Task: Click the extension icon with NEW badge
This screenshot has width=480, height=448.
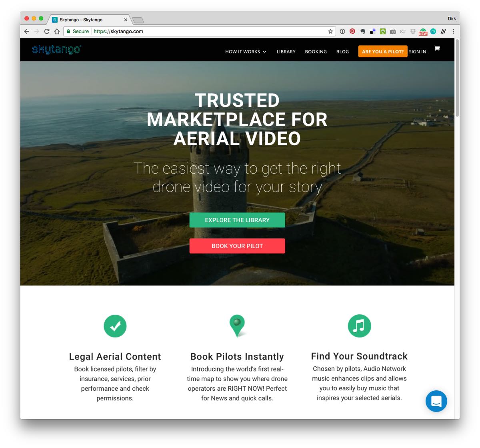Action: [x=423, y=32]
